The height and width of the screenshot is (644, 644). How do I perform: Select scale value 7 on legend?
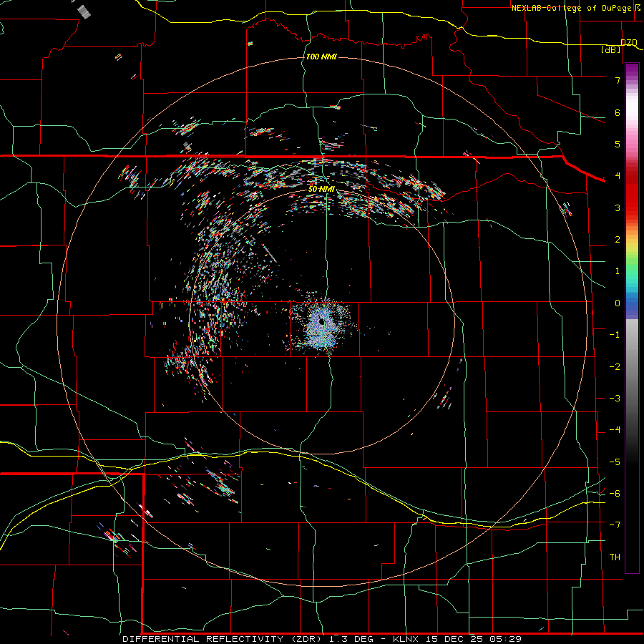coord(618,80)
